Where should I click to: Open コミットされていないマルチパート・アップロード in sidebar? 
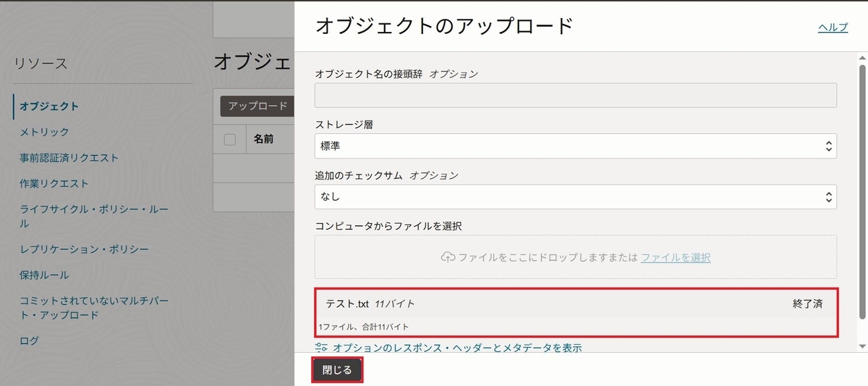94,308
